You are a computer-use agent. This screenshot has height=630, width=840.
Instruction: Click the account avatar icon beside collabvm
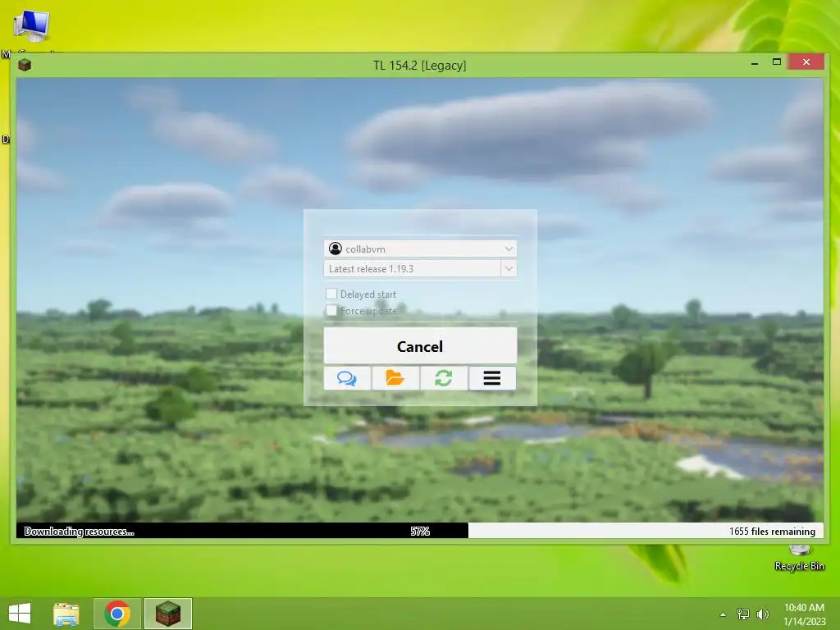336,249
